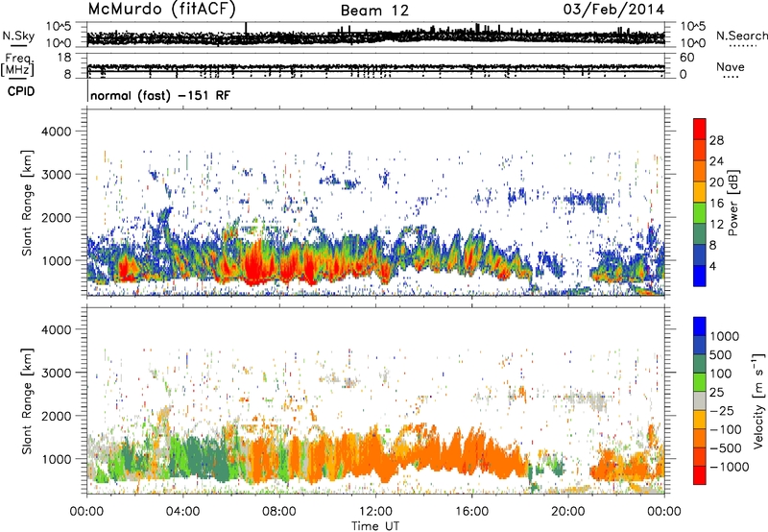Image resolution: width=768 pixels, height=532 pixels.
Task: Click the date '03/Feb/2014'
Action: pyautogui.click(x=613, y=10)
